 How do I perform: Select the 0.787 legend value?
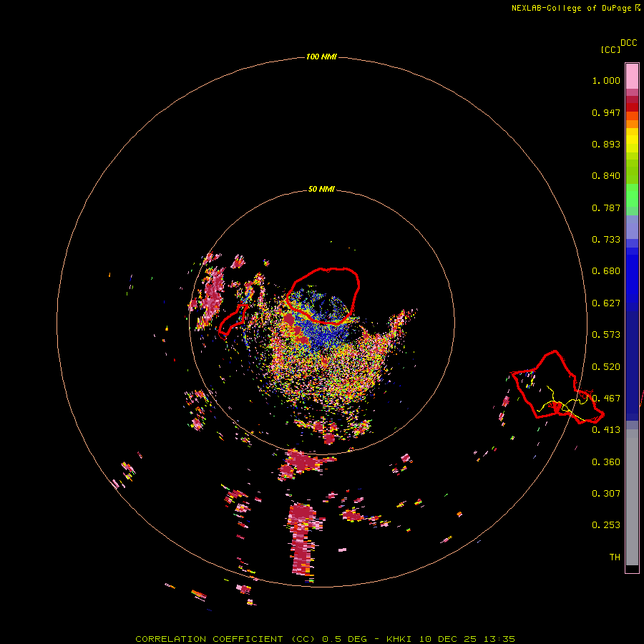coord(606,208)
